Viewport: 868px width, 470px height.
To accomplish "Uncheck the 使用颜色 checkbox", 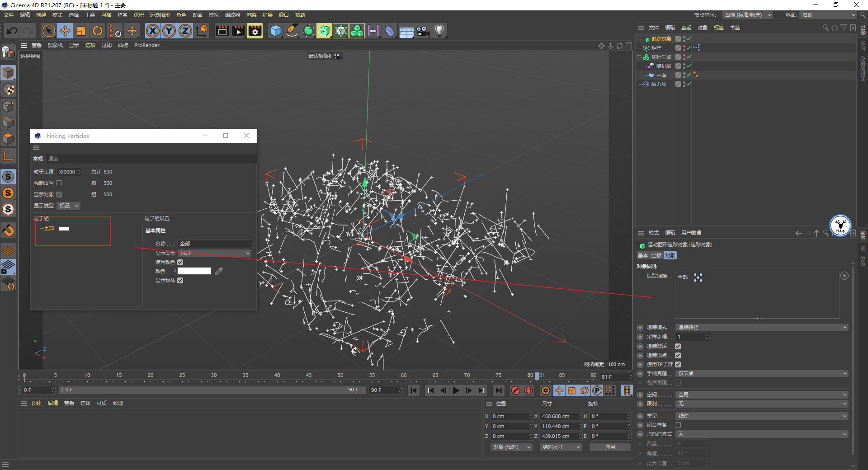I will coord(180,262).
